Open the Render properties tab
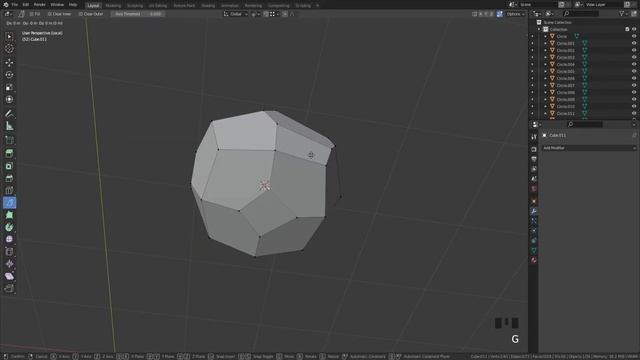Image resolution: width=640 pixels, height=360 pixels. (x=533, y=149)
